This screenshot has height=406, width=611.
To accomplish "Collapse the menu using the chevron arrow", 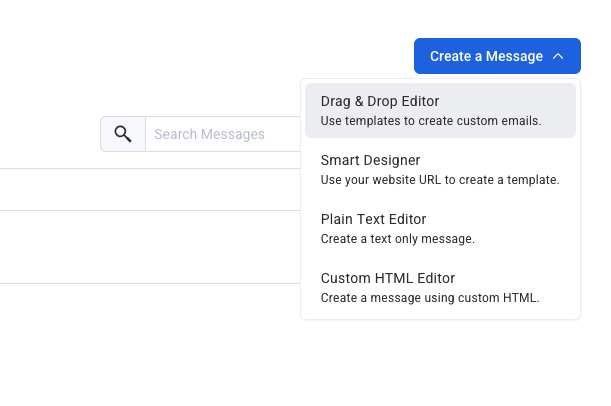I will pyautogui.click(x=558, y=56).
